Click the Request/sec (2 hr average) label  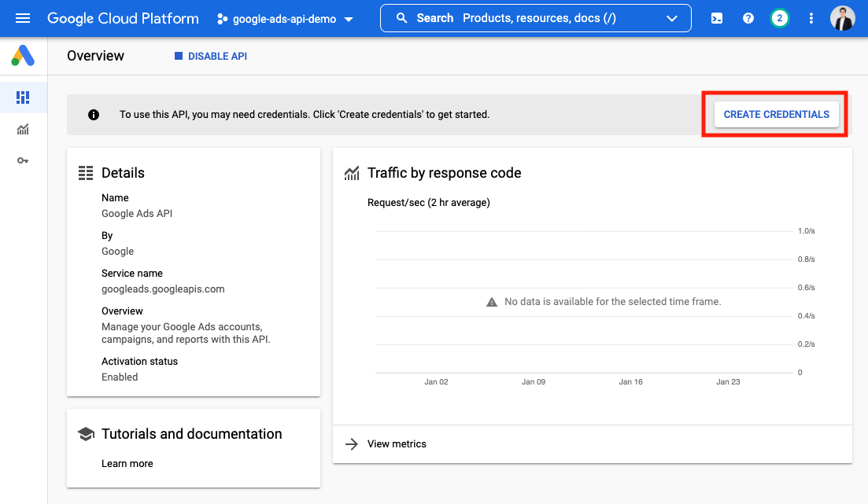coord(428,203)
